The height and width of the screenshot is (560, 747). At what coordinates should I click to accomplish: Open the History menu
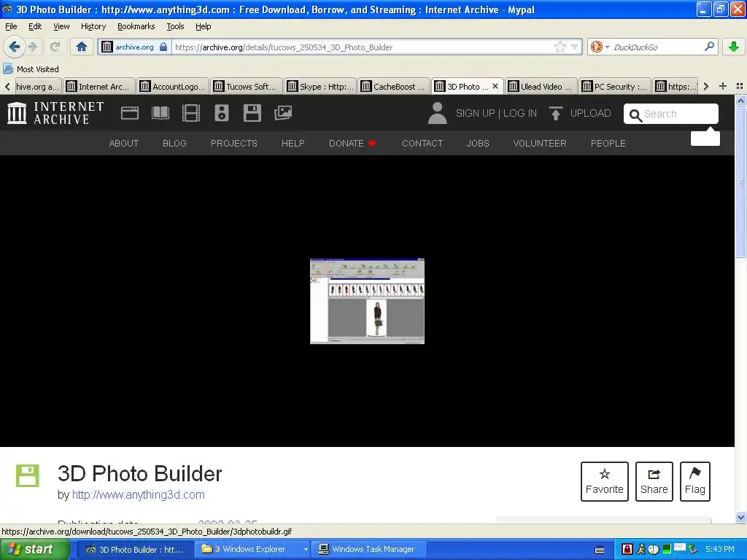point(93,26)
